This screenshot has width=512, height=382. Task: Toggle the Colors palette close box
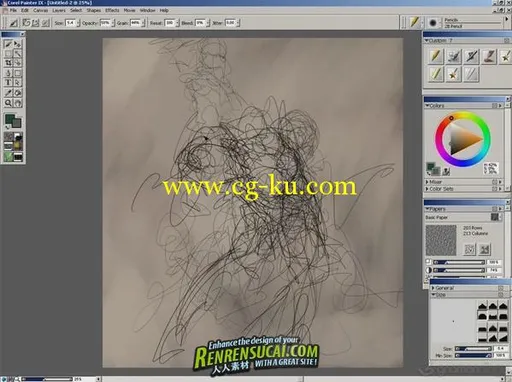[x=495, y=106]
